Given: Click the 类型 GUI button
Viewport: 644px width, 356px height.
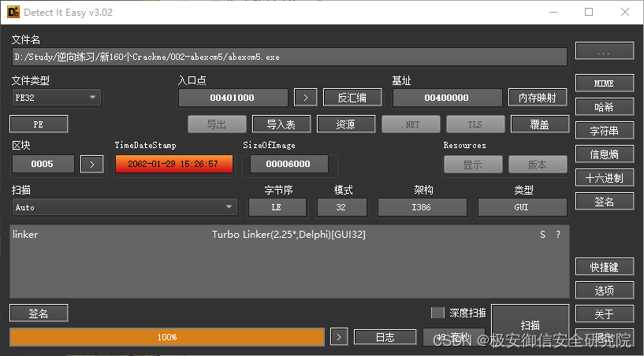Looking at the screenshot, I should click(x=522, y=207).
